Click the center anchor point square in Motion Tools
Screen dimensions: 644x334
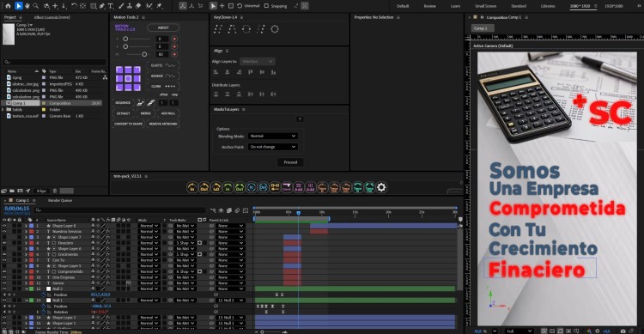[x=128, y=78]
